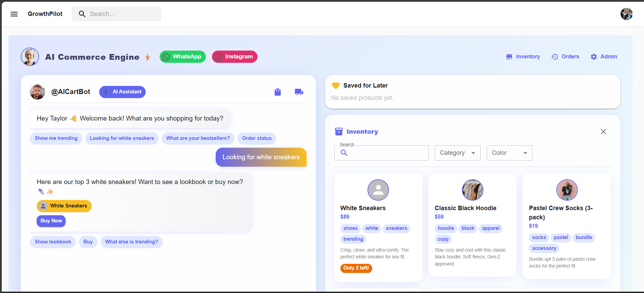Select 'Order status' suggestion chip
The width and height of the screenshot is (644, 293).
[257, 139]
